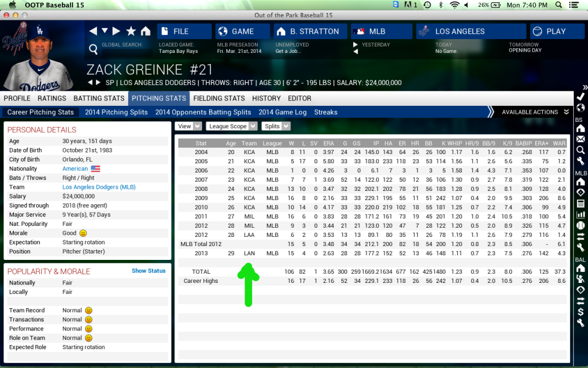
Task: Click the globe icon in right sidebar
Action: (x=581, y=108)
